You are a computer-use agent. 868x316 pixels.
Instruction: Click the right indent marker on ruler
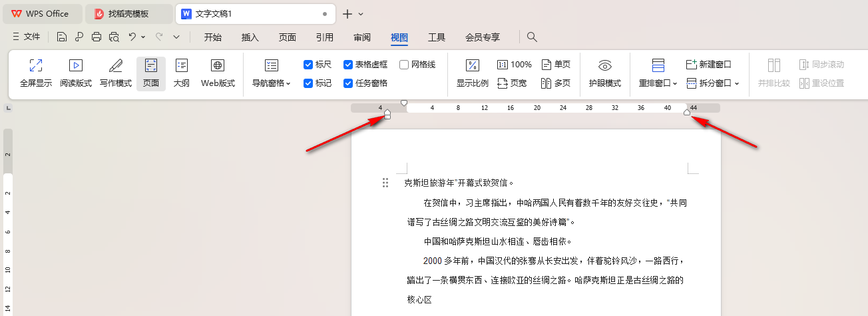pos(687,112)
